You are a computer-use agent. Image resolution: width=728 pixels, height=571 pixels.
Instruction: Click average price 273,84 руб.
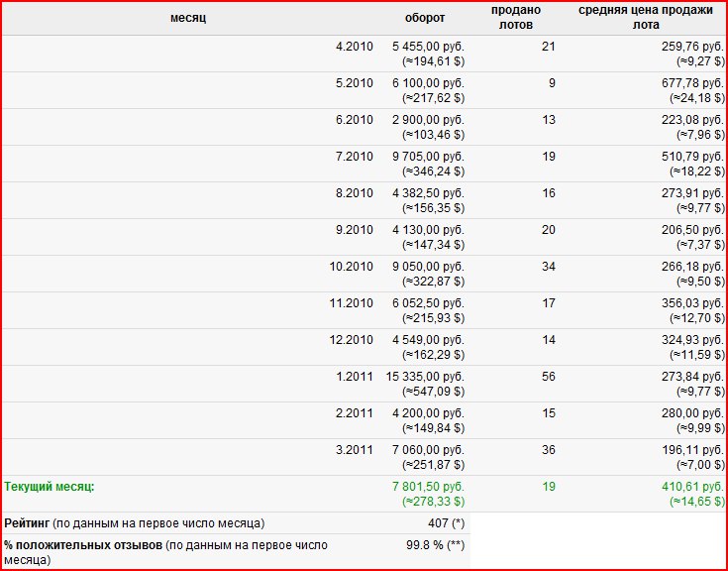click(x=692, y=377)
